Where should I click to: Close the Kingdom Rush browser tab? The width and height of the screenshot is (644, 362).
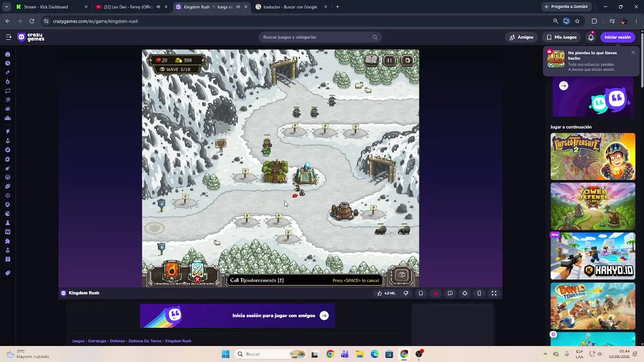coord(246,7)
